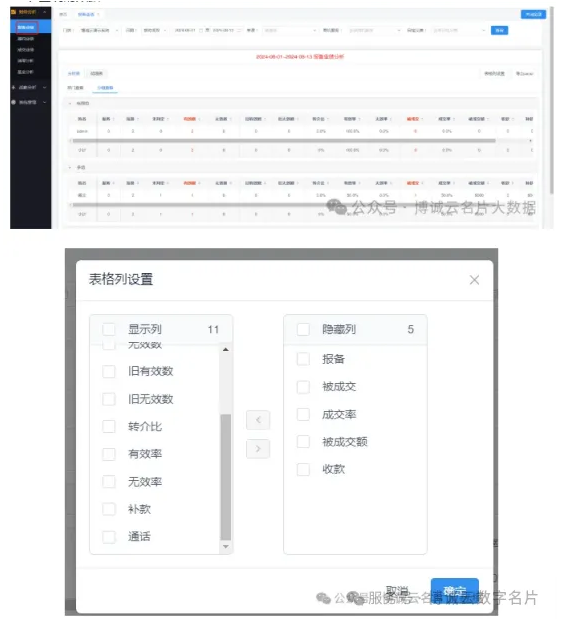
Task: Check the 收款 option
Action: (303, 469)
